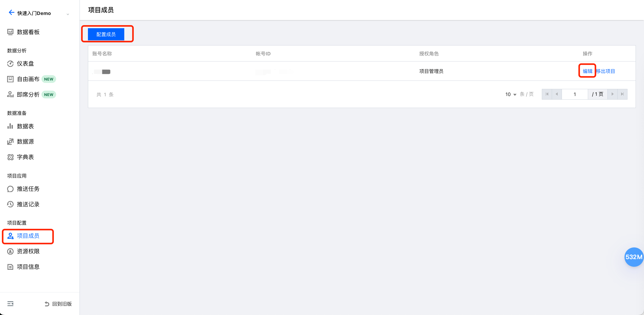Expand the 快速入门Demo project dropdown
644x315 pixels.
coord(68,14)
